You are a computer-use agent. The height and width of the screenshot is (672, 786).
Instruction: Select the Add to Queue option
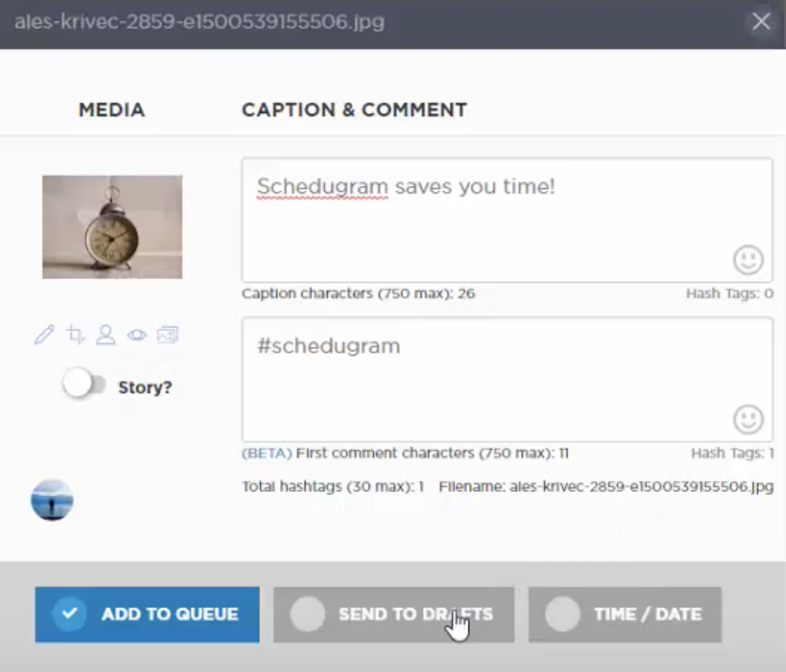[147, 614]
